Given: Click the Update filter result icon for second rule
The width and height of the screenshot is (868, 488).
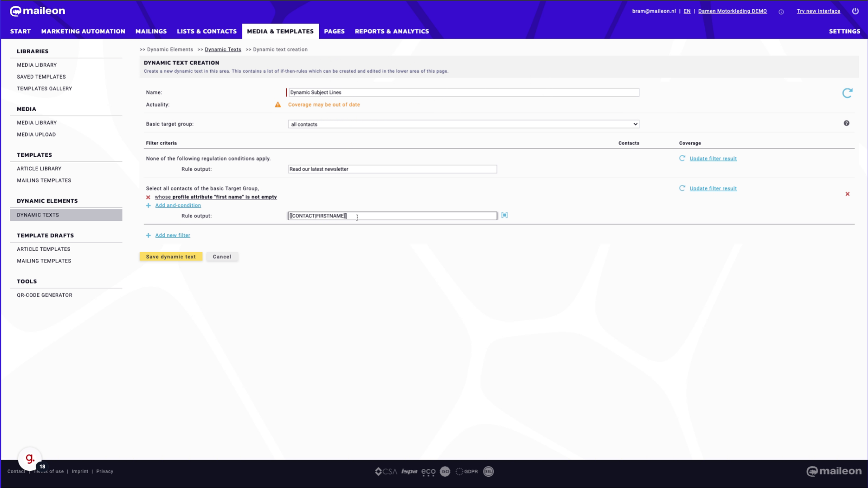Looking at the screenshot, I should [682, 188].
